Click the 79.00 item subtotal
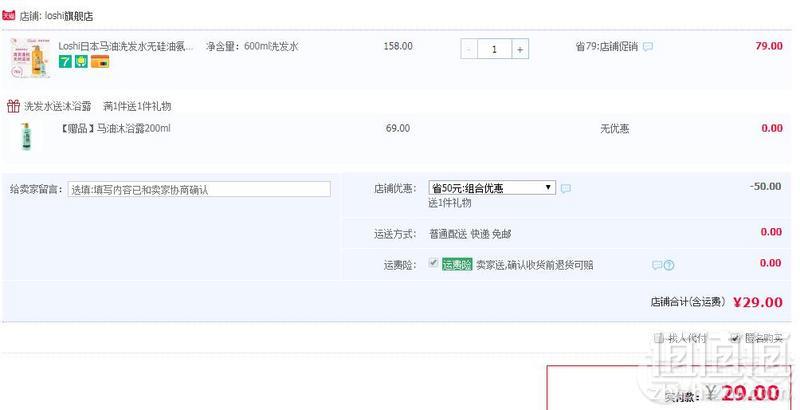This screenshot has width=800, height=410. pos(769,46)
